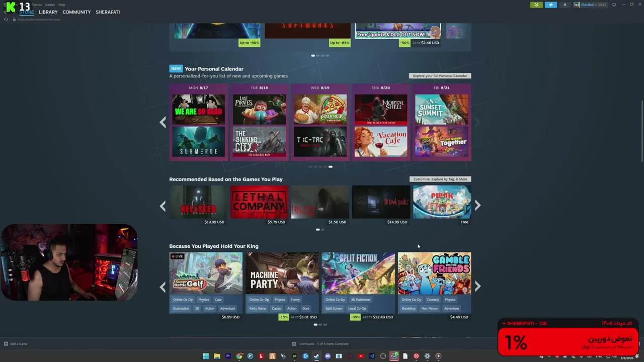This screenshot has height=362, width=644.
Task: Launch Adobe Premiere Pro from taskbar
Action: [x=228, y=356]
